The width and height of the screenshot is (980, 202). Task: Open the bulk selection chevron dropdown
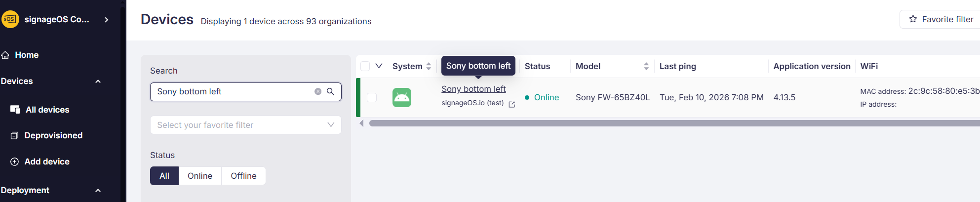379,66
